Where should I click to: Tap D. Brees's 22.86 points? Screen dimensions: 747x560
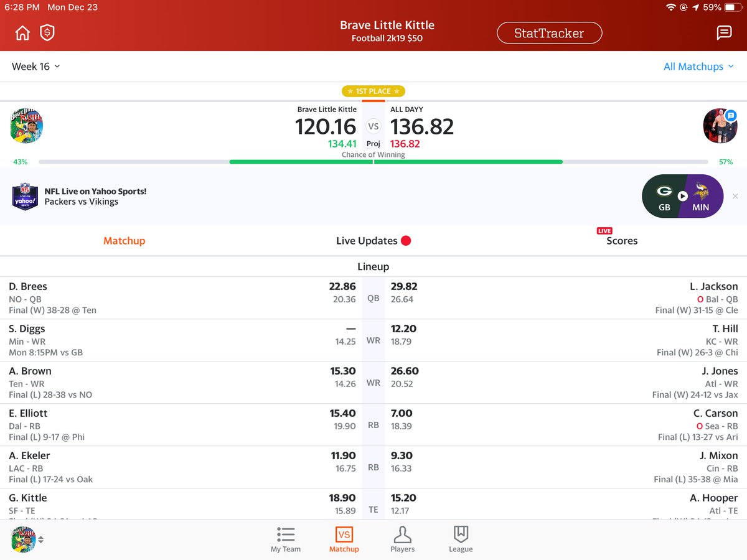pyautogui.click(x=342, y=287)
